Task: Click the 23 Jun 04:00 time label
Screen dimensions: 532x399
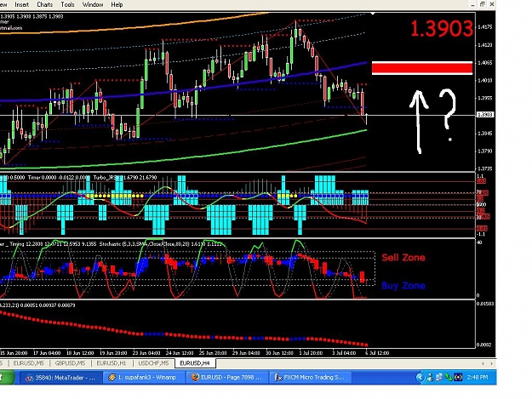Action: 146,353
